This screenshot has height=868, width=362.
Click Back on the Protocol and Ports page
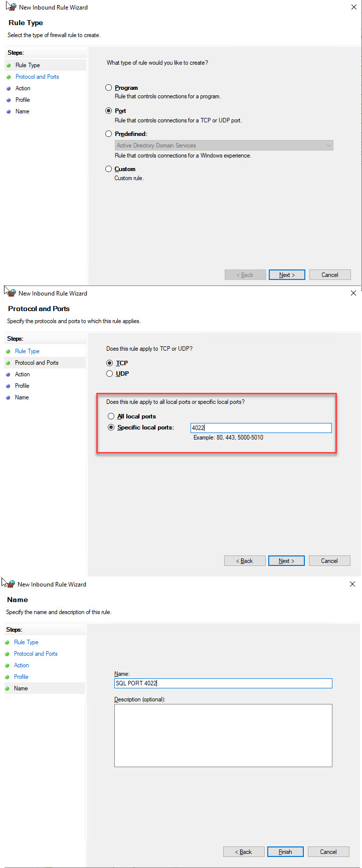245,561
